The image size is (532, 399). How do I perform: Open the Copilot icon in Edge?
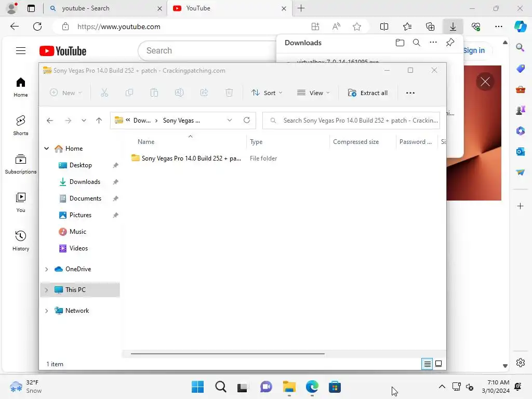[520, 26]
